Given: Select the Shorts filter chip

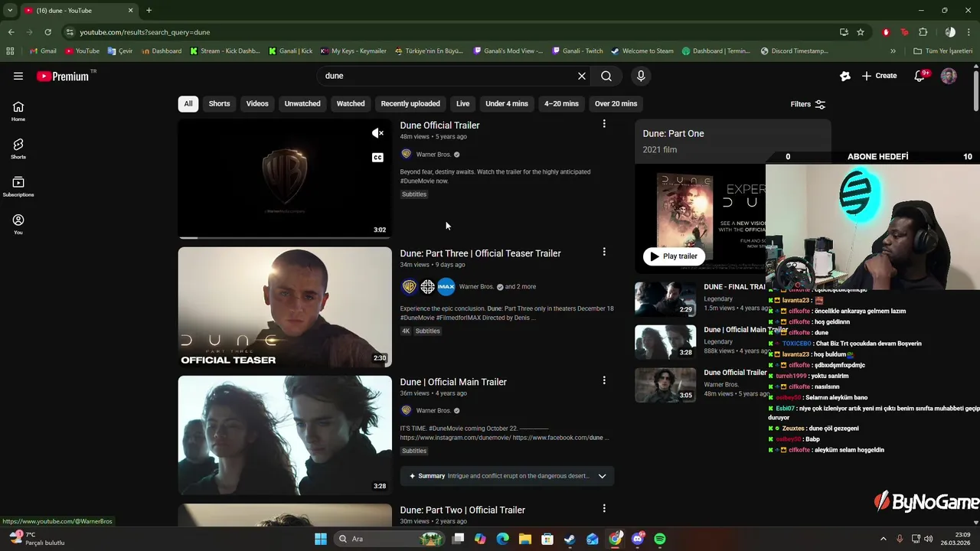Looking at the screenshot, I should (x=219, y=103).
